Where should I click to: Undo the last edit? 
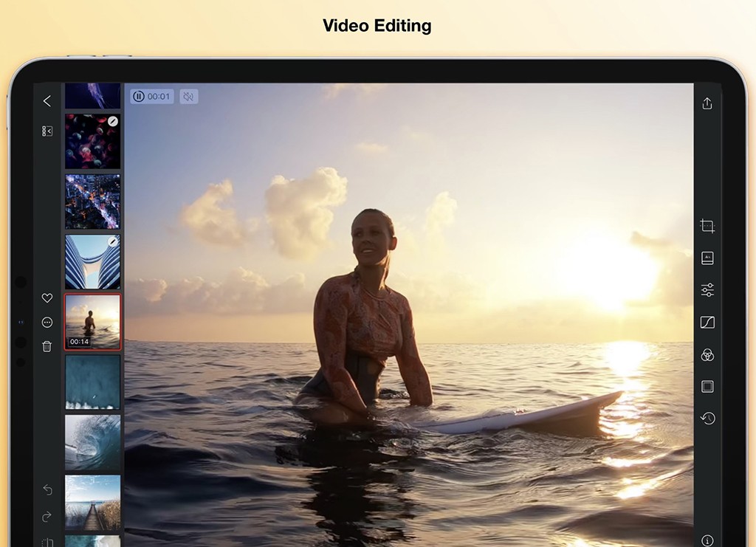[x=47, y=489]
